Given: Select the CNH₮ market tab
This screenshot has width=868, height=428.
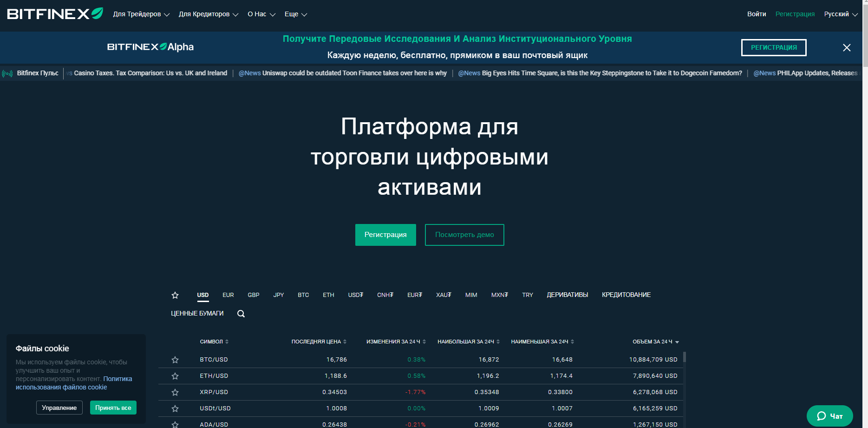Looking at the screenshot, I should tap(385, 295).
